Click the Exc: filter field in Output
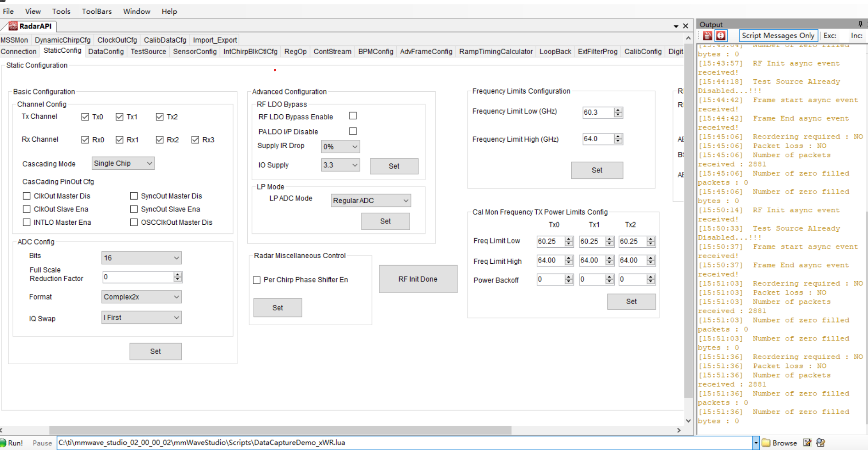Viewport: 868px width, 450px height. 830,35
